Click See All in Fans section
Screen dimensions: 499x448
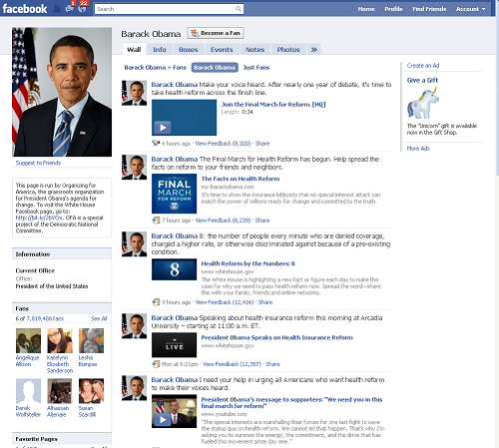pos(99,318)
